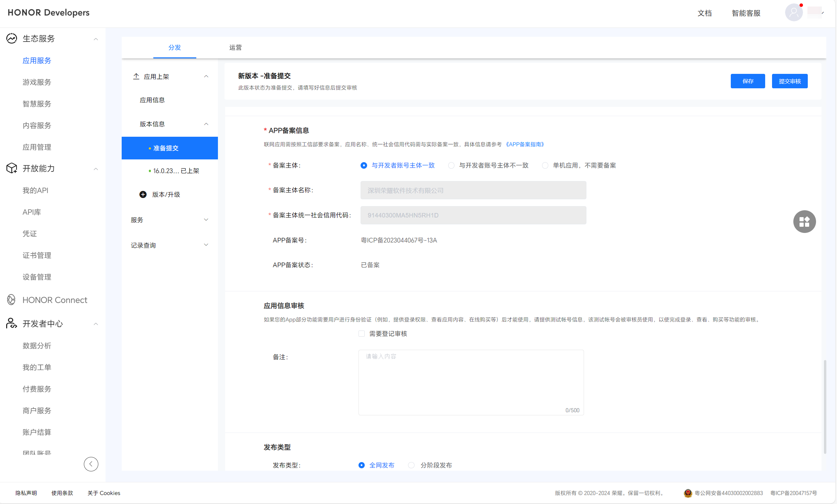Click the 生态服务 sidebar icon
Image resolution: width=837 pixels, height=504 pixels.
pos(11,38)
